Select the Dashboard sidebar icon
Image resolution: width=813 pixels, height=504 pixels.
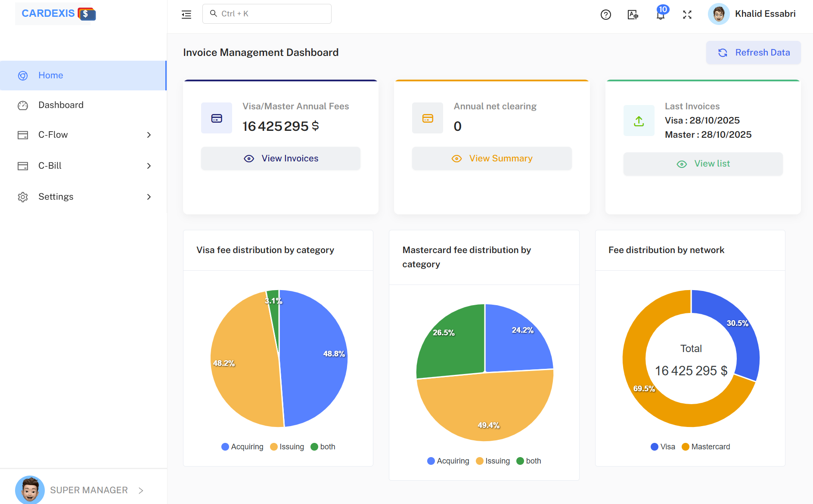pyautogui.click(x=23, y=105)
